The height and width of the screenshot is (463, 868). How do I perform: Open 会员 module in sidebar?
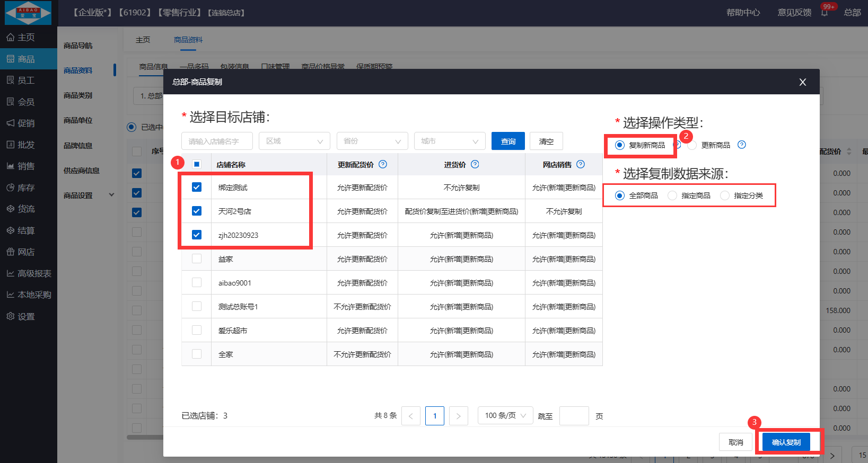29,102
